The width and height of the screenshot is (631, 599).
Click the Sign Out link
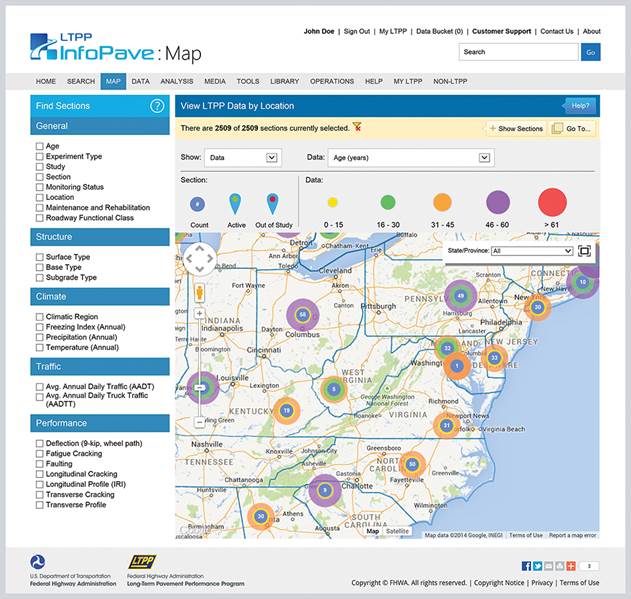tap(357, 31)
